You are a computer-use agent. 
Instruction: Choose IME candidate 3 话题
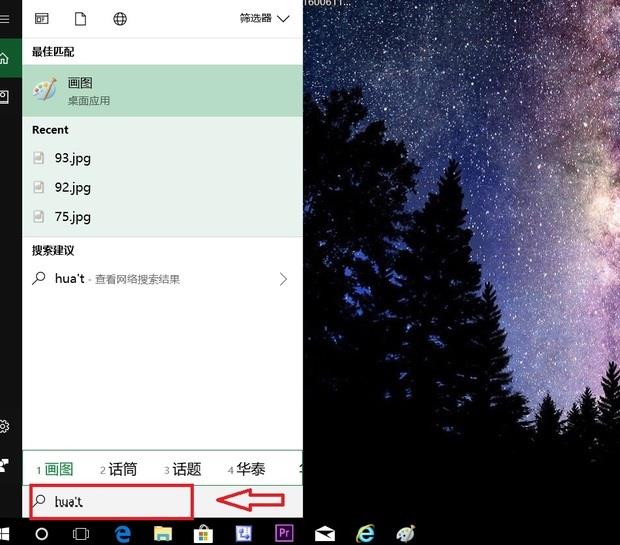pos(182,469)
